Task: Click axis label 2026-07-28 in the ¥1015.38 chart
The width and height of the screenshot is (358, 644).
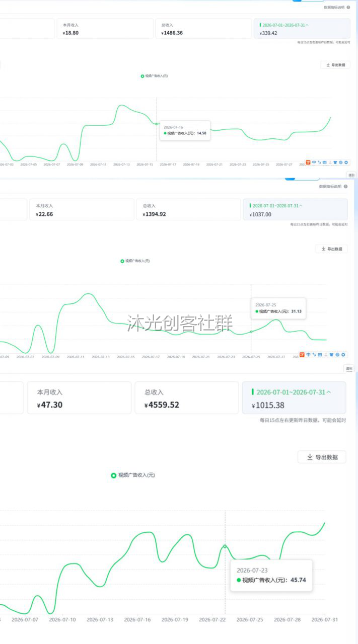Action: (288, 620)
